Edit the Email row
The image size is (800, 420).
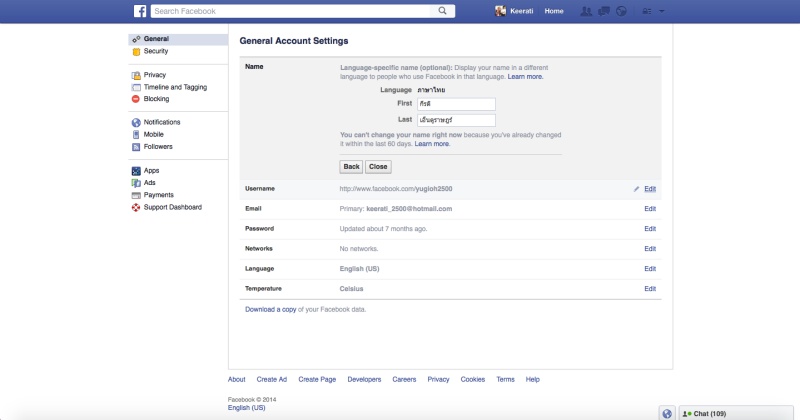[649, 209]
